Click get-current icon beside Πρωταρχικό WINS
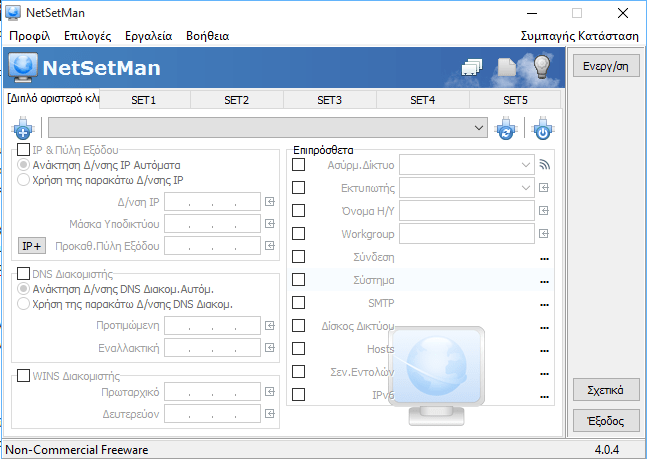Image resolution: width=647 pixels, height=459 pixels. tap(270, 391)
